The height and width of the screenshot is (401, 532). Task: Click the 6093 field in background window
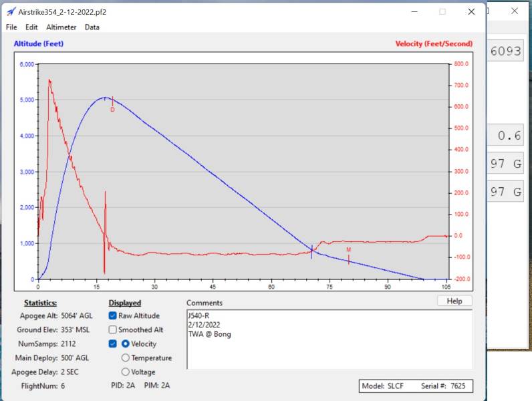click(x=506, y=51)
